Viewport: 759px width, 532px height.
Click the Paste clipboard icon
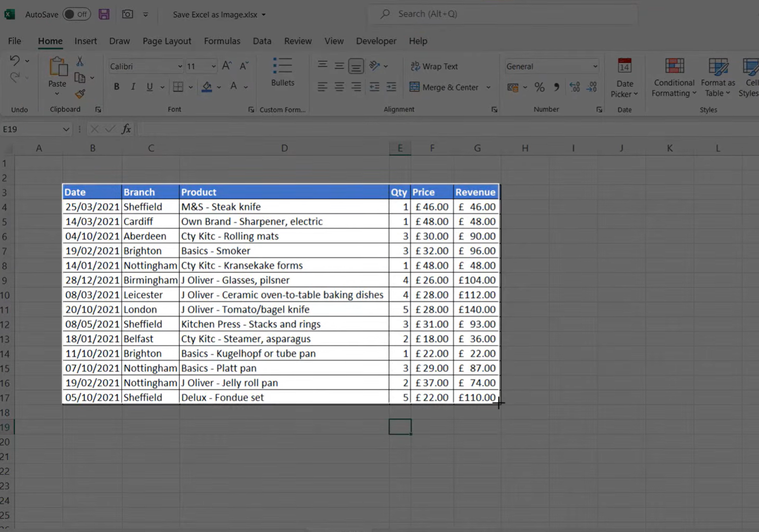(x=57, y=66)
